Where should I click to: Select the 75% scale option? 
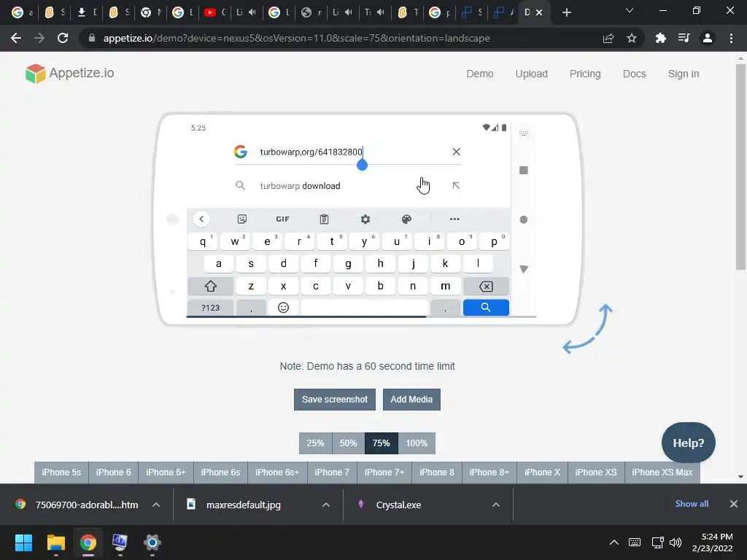coord(381,443)
